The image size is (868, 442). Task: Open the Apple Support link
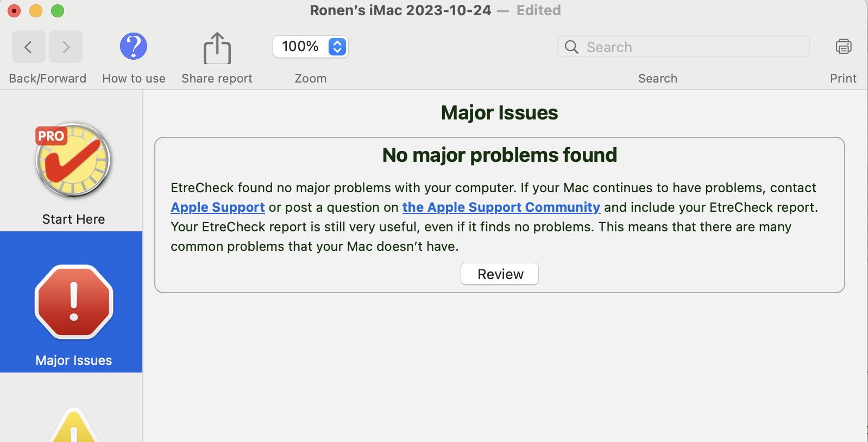[218, 207]
